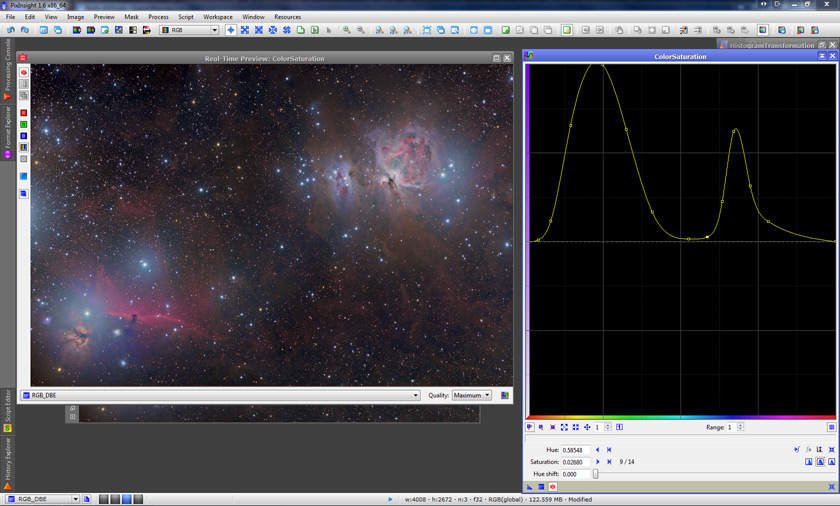Toggle the grid display button right of Range
The width and height of the screenshot is (840, 506).
[x=831, y=427]
